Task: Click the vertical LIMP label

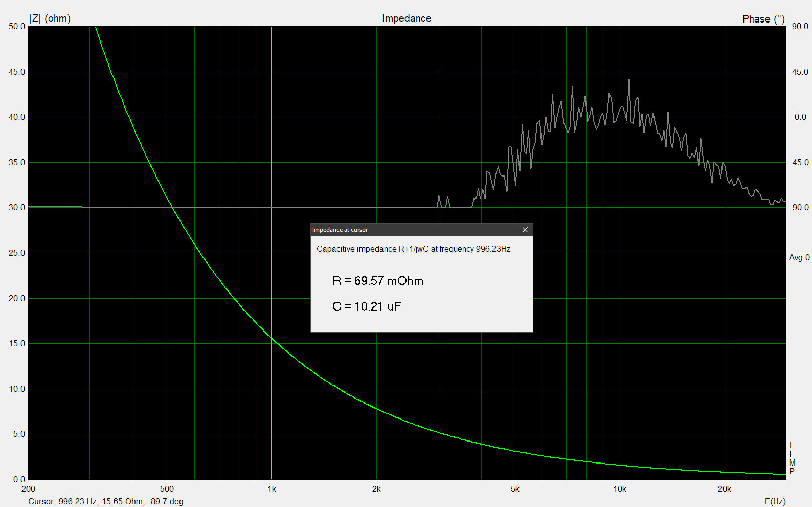Action: click(x=792, y=458)
